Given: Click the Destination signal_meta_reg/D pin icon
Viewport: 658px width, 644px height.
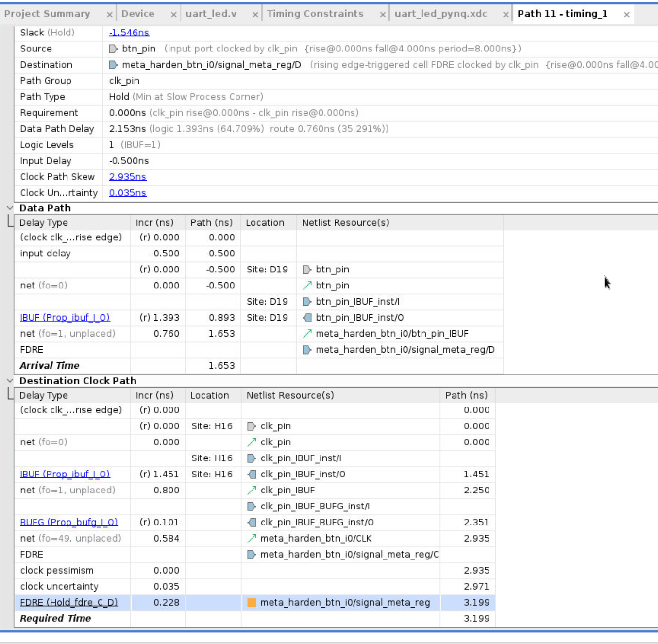Looking at the screenshot, I should click(x=113, y=65).
